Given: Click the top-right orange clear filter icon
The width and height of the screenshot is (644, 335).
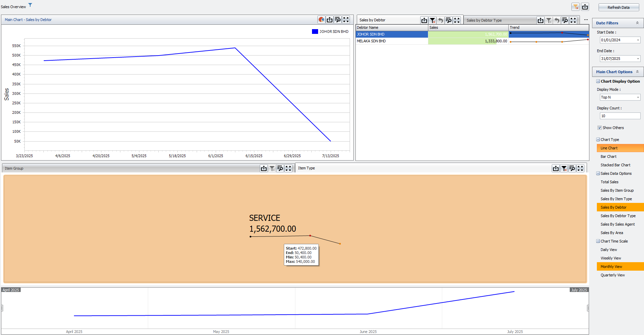Looking at the screenshot, I should click(575, 7).
